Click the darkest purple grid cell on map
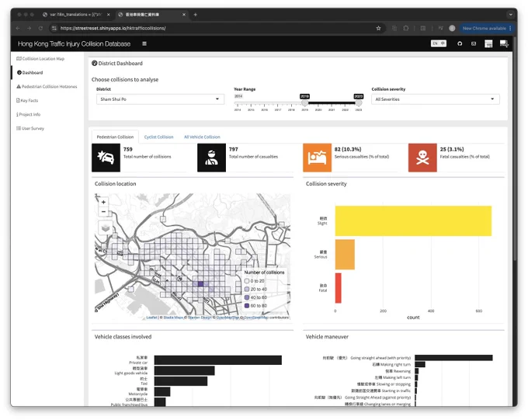Viewport: 528px width, 420px height. (x=200, y=284)
